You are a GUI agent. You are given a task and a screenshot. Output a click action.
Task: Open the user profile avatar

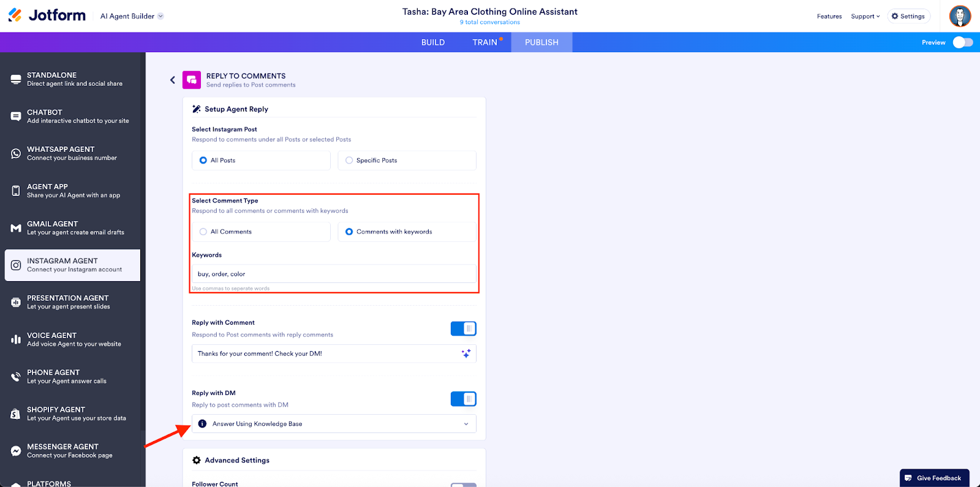click(x=960, y=16)
